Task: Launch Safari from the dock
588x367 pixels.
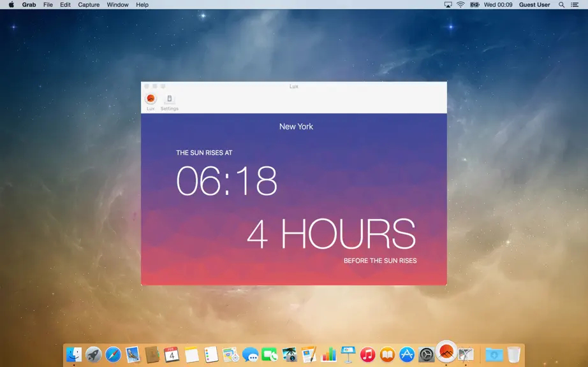Action: click(x=113, y=354)
